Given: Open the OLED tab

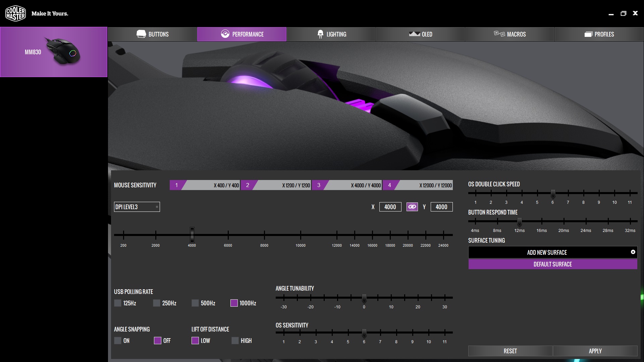Looking at the screenshot, I should 420,34.
